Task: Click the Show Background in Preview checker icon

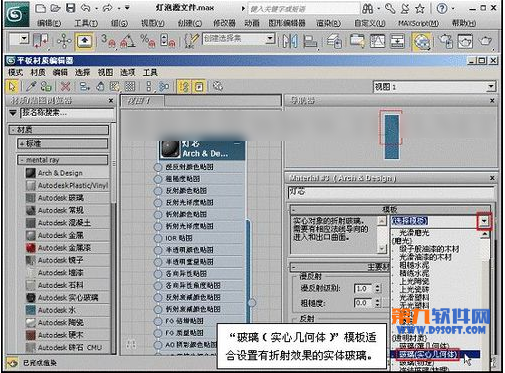Action: click(130, 87)
